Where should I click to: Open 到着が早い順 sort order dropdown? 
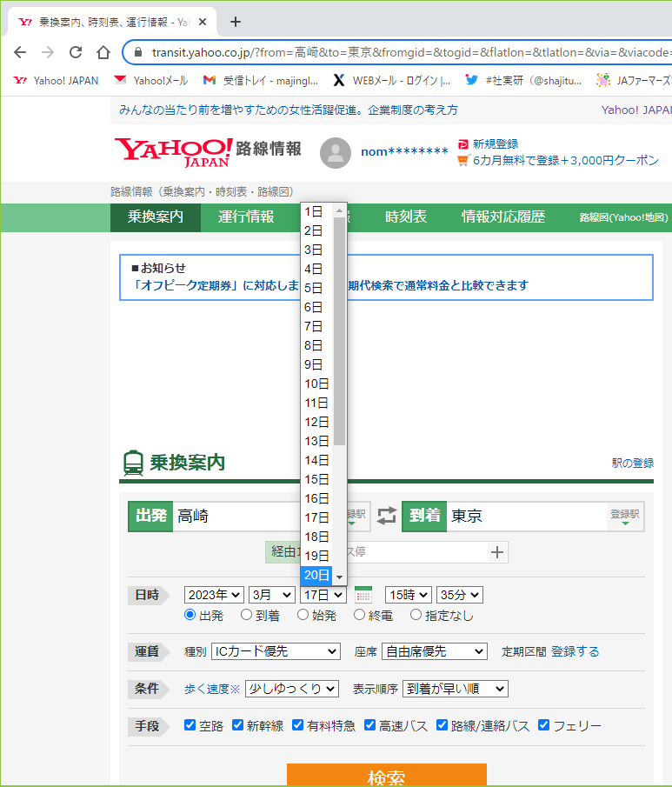(456, 689)
